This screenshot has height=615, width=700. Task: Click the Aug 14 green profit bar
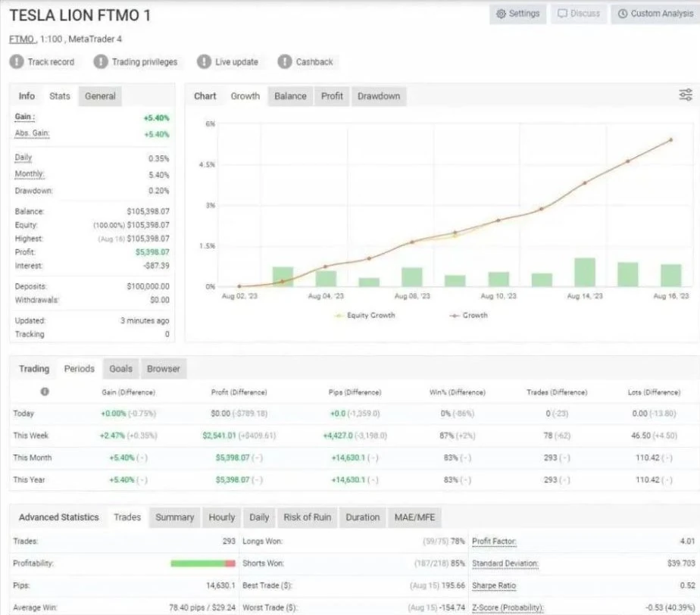[x=584, y=272]
